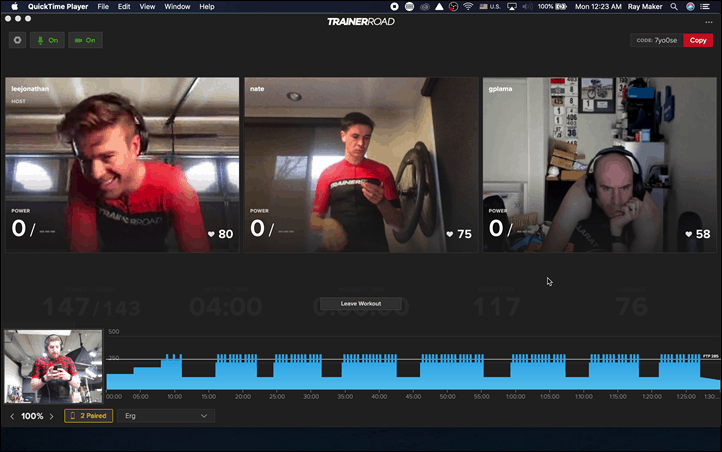Open the 2 Paired devices button
722x452 pixels.
point(88,416)
